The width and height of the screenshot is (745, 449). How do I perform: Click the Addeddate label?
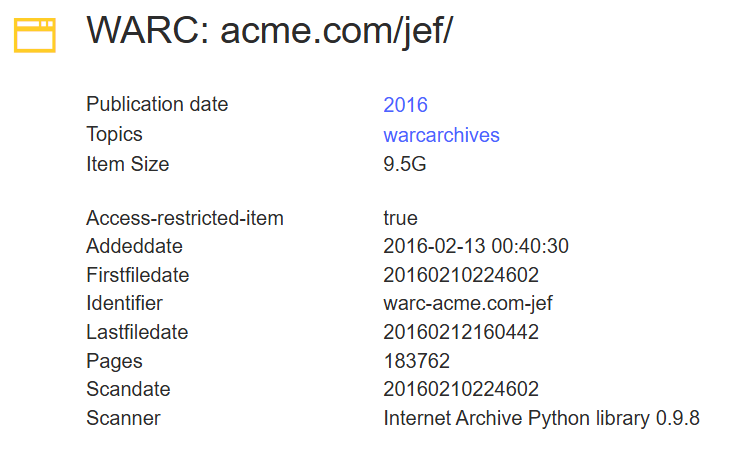tap(134, 246)
